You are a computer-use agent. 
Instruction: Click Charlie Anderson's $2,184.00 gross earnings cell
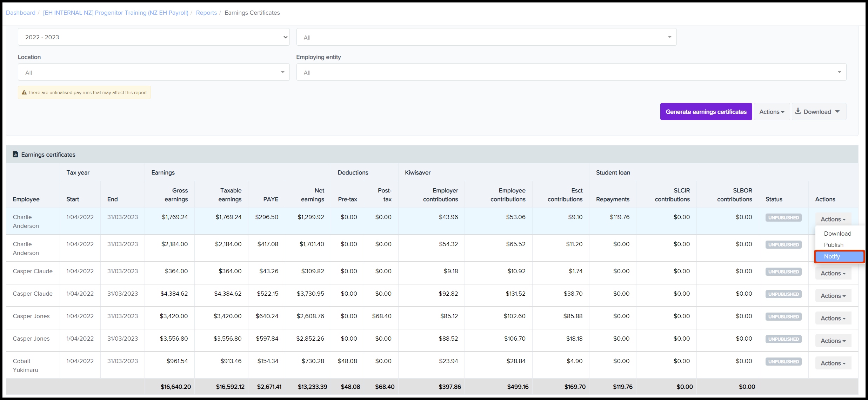point(174,244)
